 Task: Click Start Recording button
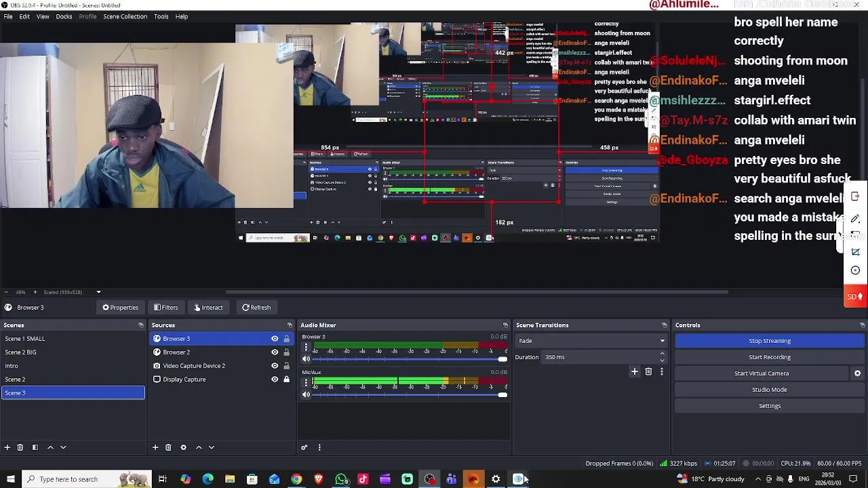770,357
